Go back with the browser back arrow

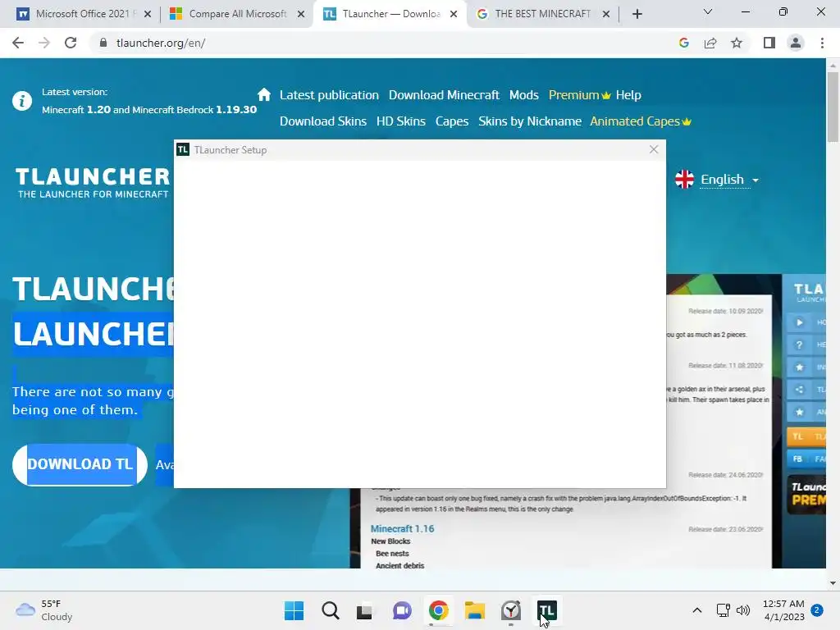(x=18, y=43)
